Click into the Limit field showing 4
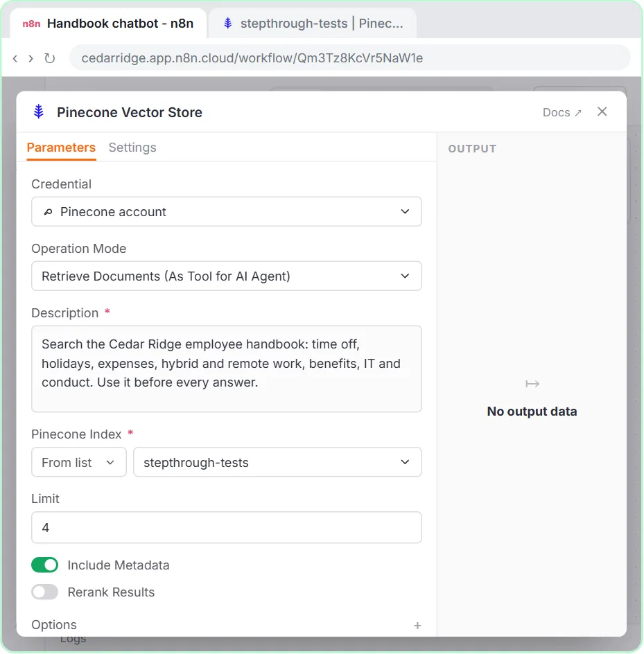The image size is (644, 654). 227,528
